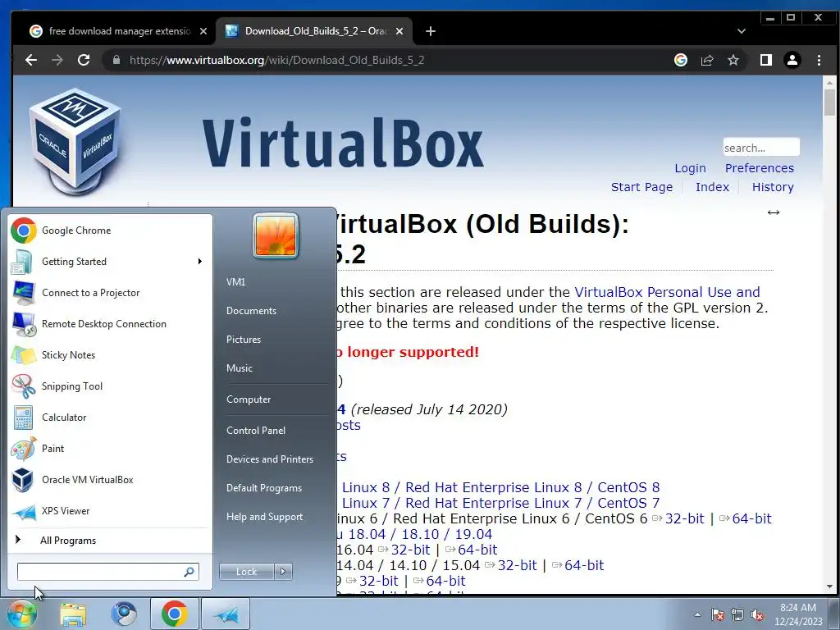This screenshot has height=630, width=840.
Task: Select the Download_Old_Builds_5_2 tab
Action: click(314, 31)
